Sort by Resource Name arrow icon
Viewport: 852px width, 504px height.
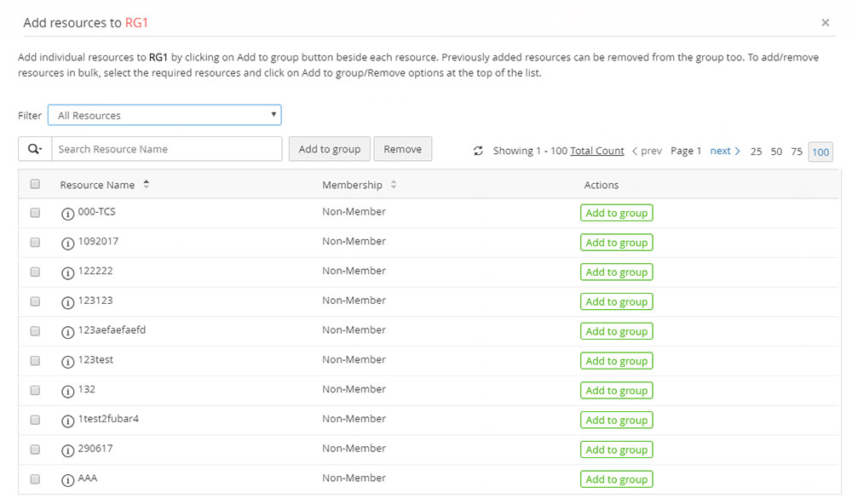tap(146, 185)
